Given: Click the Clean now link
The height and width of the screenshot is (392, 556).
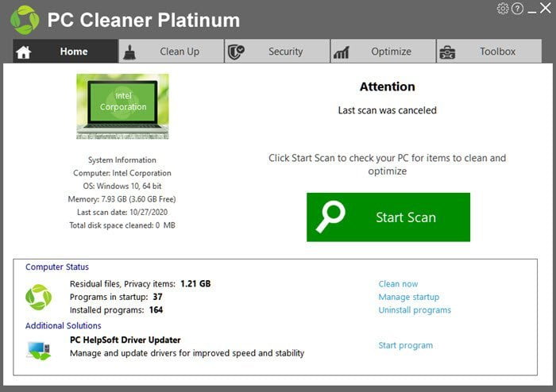Looking at the screenshot, I should coord(398,284).
